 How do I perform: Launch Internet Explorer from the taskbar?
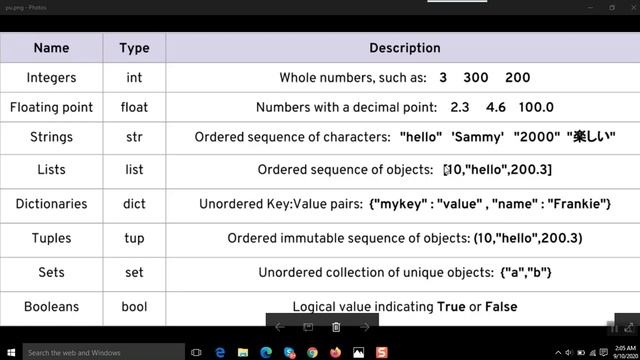point(220,352)
